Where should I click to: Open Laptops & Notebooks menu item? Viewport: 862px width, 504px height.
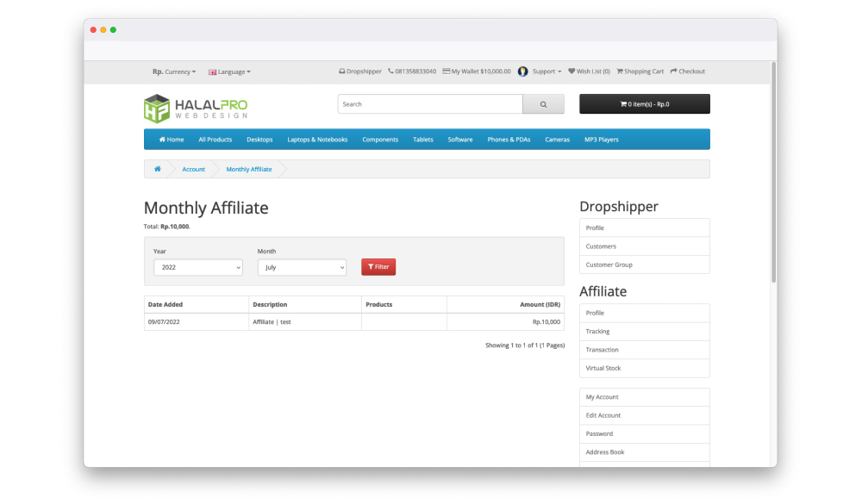point(317,140)
